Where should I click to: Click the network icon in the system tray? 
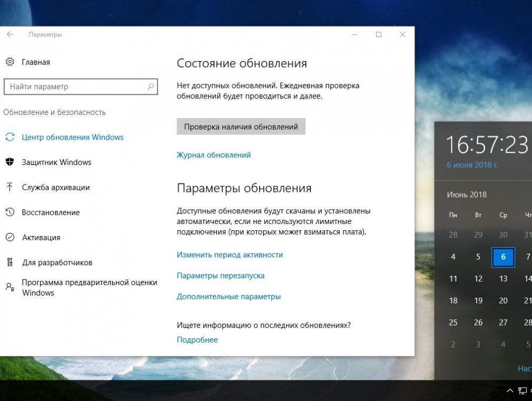point(523,391)
